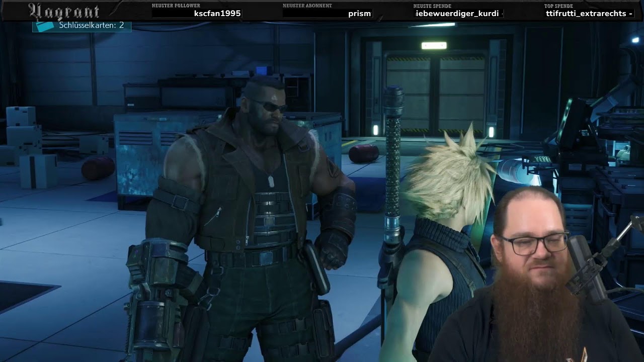Click top donor 'ttifrutti_extrarechts'
Screen dimensions: 644x362
click(586, 14)
